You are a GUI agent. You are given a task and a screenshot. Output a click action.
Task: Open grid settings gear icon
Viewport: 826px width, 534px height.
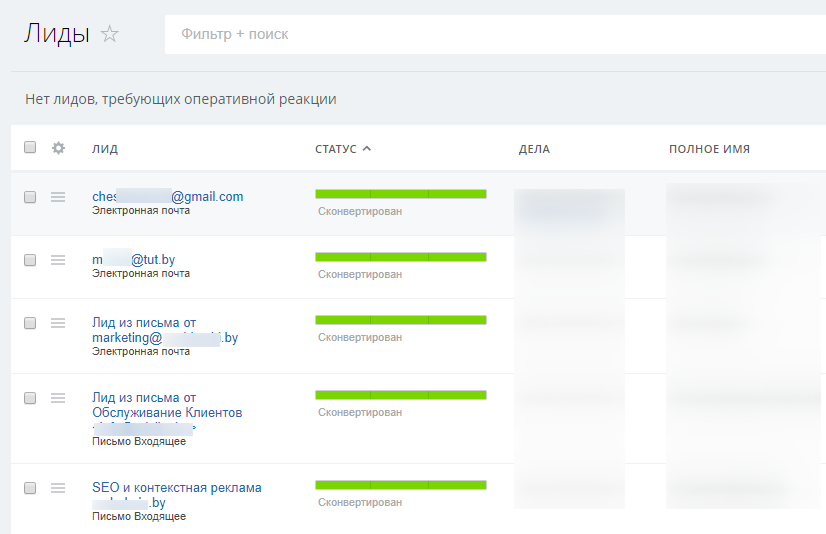(58, 148)
